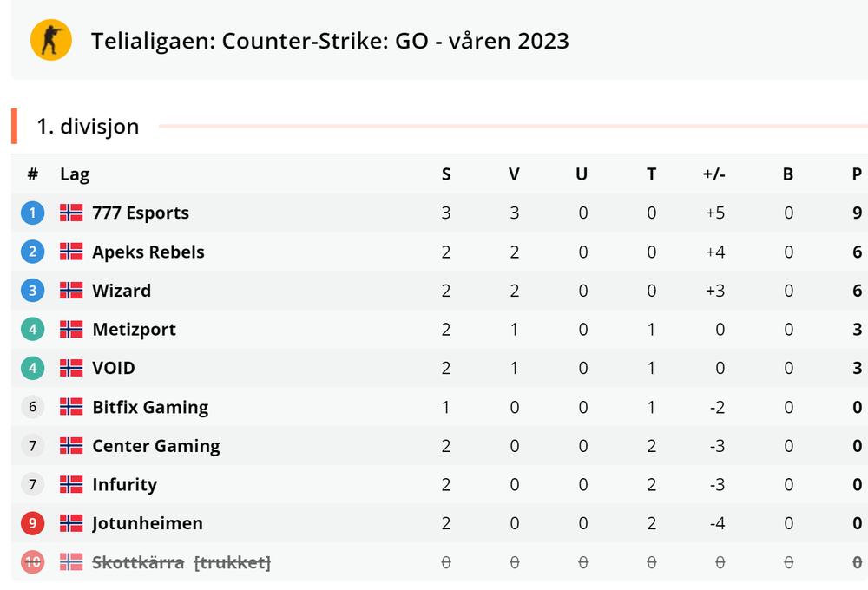Open the Apeks Rebels team link
Viewport: 868px width, 590px height.
148,252
